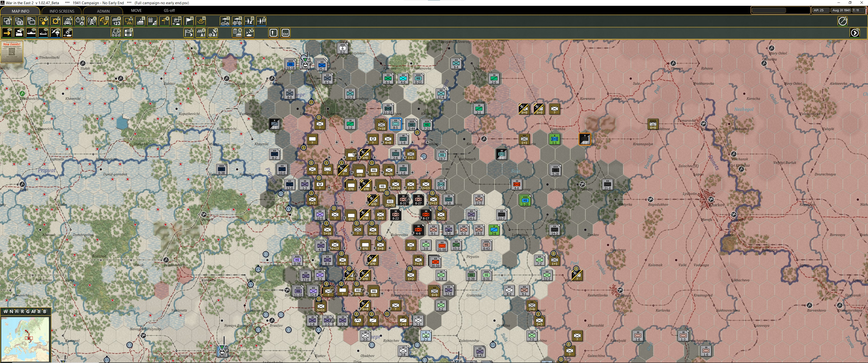Click the ground explosion battle sites icon
This screenshot has width=868, height=363.
coord(201,21)
